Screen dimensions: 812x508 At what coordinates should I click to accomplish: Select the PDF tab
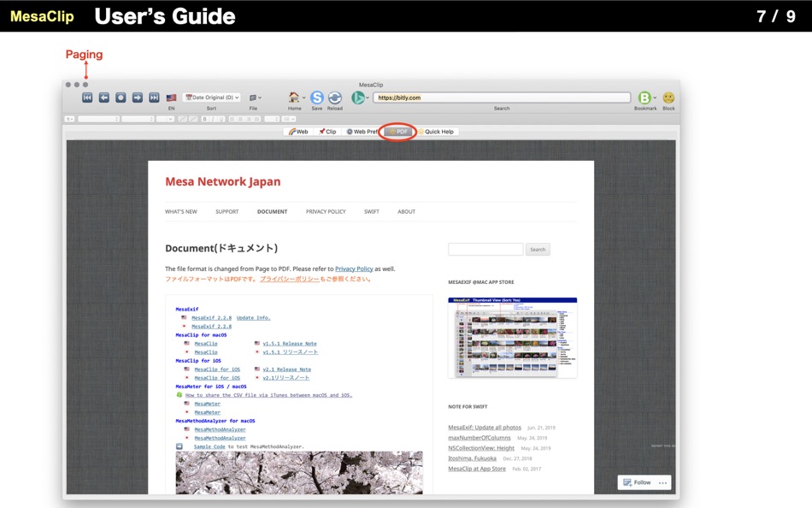click(398, 132)
